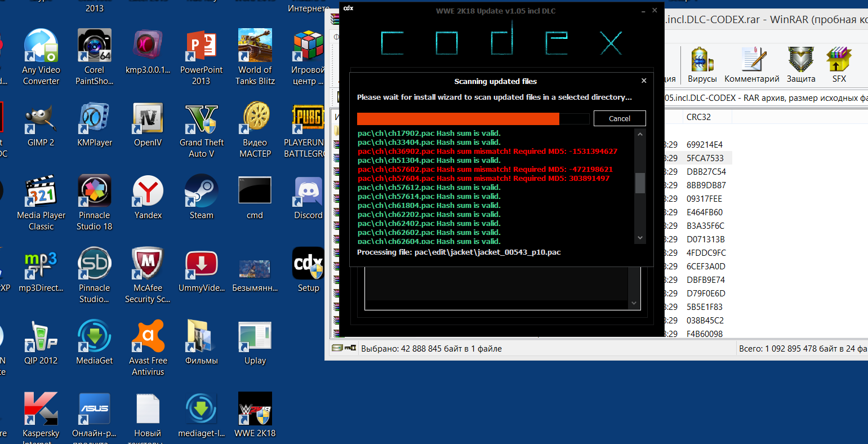Select the row with CRC32 5FCA7533

(705, 158)
